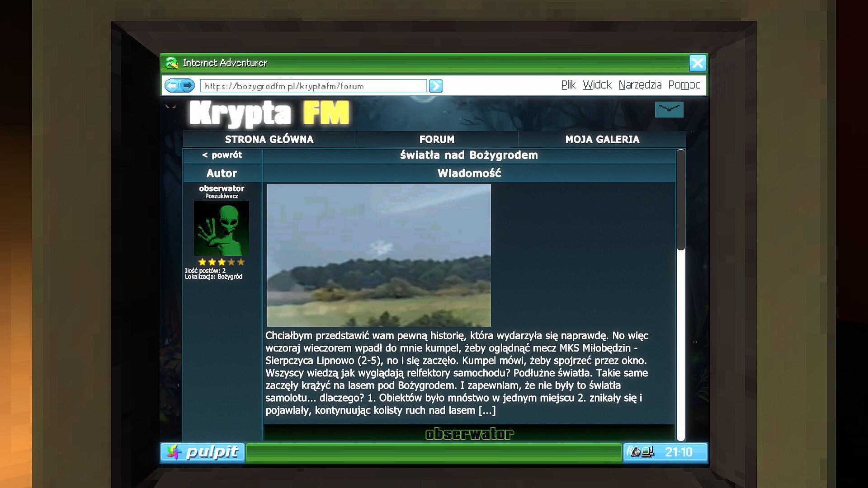
Task: Open the Widok menu
Action: point(597,85)
